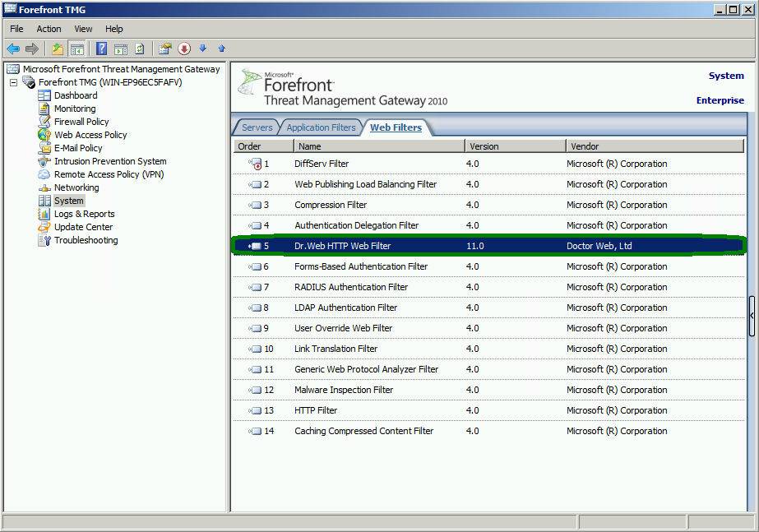Open Firewall Policy in the console tree
The image size is (759, 532).
pos(81,122)
